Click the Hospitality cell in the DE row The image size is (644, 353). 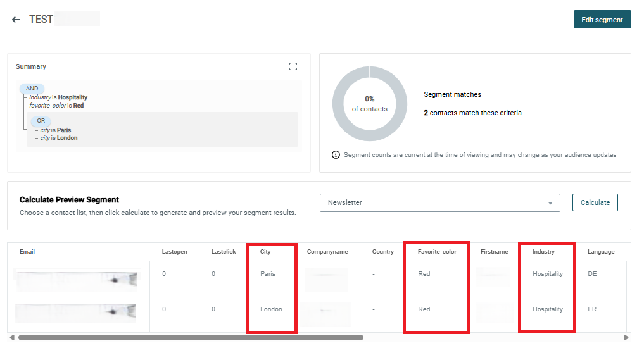pyautogui.click(x=548, y=274)
